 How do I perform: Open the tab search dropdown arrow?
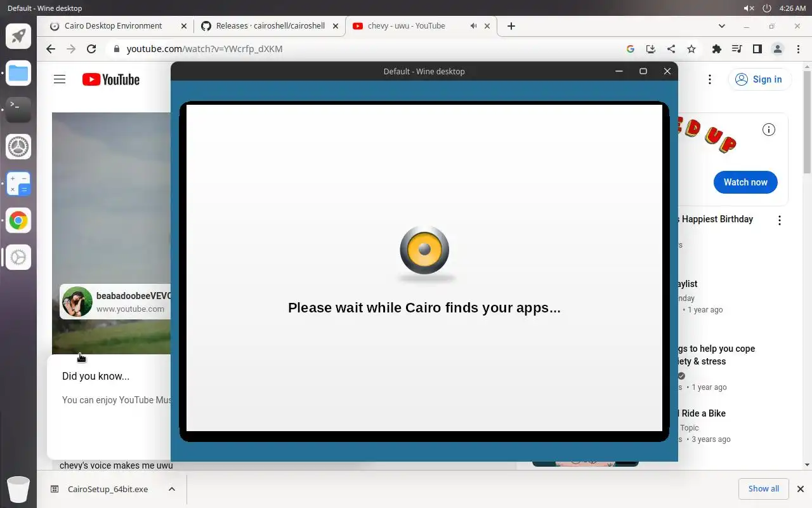pyautogui.click(x=721, y=26)
